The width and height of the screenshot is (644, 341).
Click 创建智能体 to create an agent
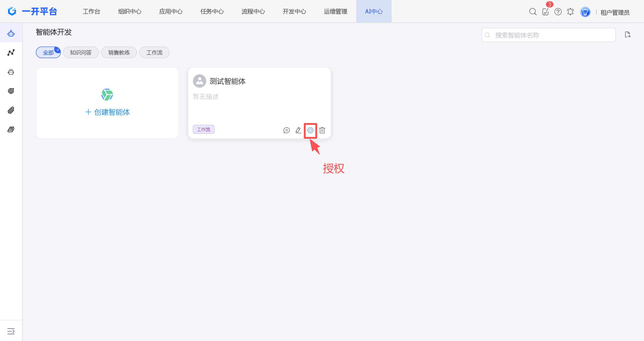(107, 112)
